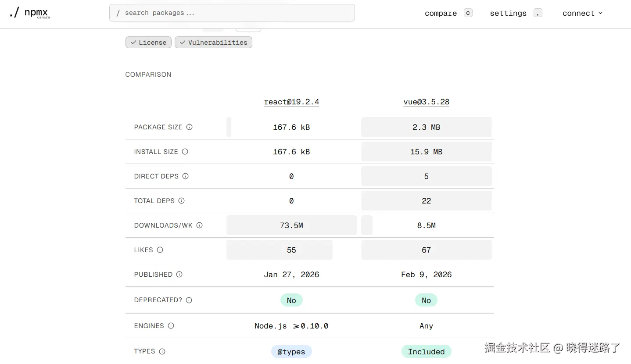631x364 pixels.
Task: Click the Published info icon
Action: [179, 275]
